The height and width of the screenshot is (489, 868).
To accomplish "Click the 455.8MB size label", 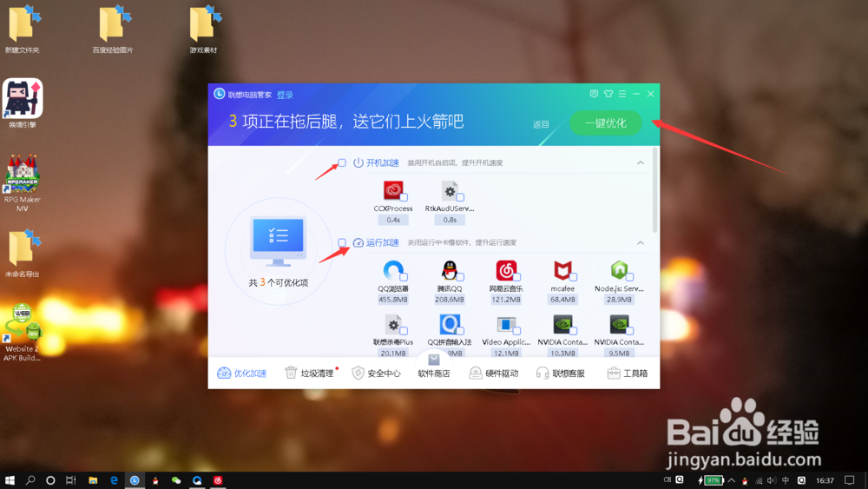I will coord(393,300).
